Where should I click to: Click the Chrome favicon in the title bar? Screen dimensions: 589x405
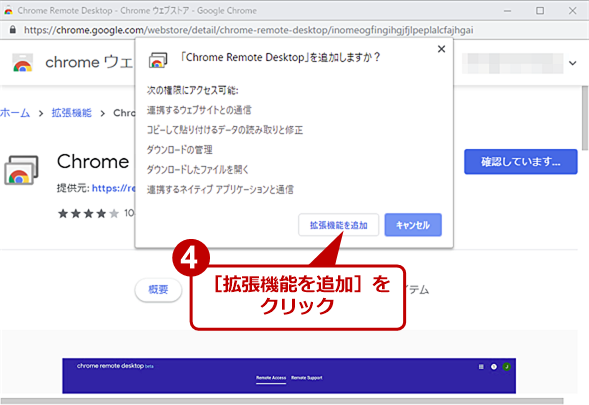8,11
